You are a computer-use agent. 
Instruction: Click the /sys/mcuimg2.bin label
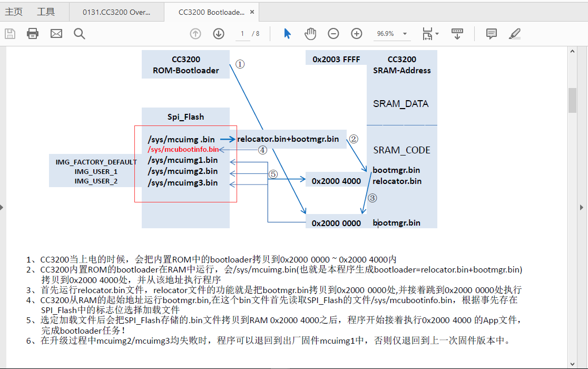click(183, 171)
